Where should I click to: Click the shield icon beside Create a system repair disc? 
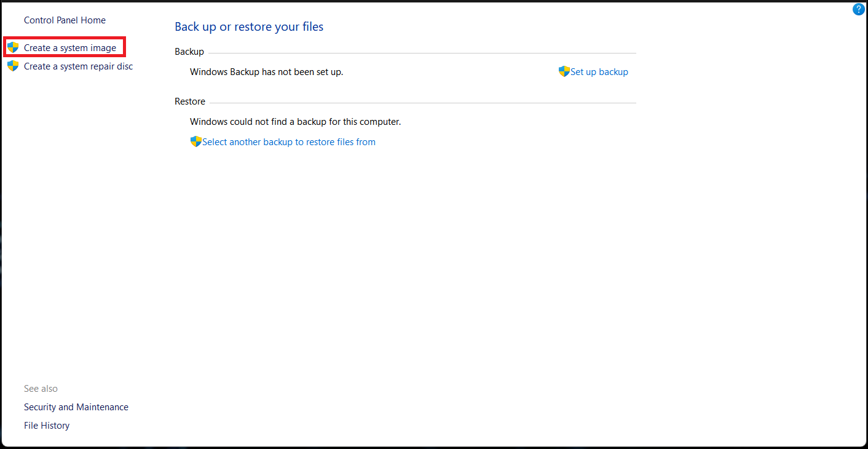(x=13, y=66)
